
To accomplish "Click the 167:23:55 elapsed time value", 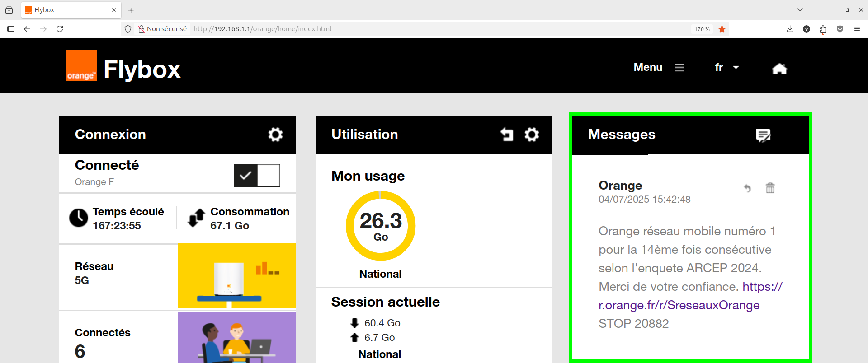I will click(x=117, y=226).
